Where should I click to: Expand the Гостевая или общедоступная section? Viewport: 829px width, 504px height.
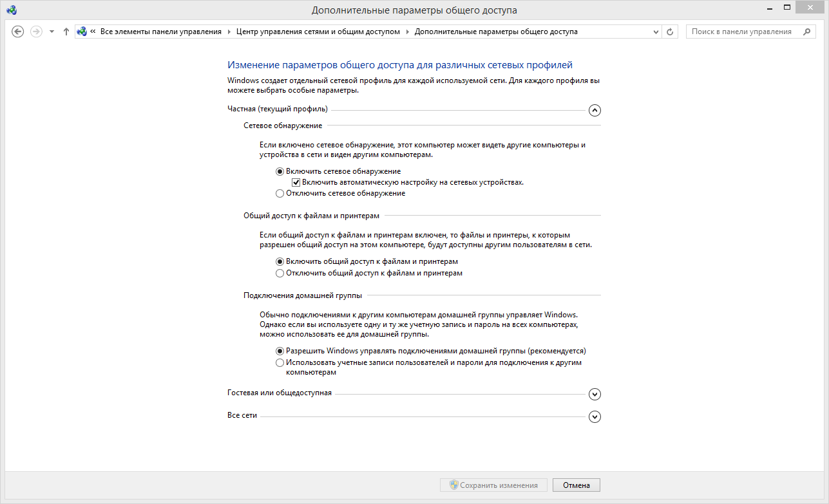[595, 394]
